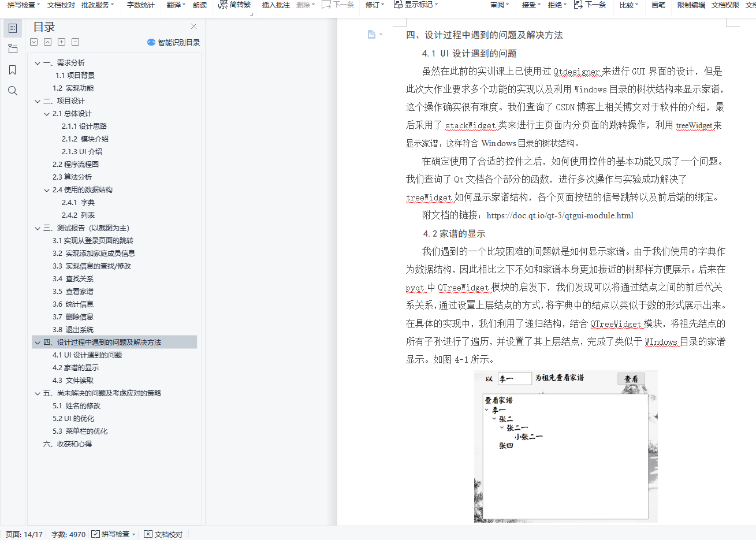Jump to 3.5 查看家谱 in the outline
The width and height of the screenshot is (756, 540).
pos(73,292)
